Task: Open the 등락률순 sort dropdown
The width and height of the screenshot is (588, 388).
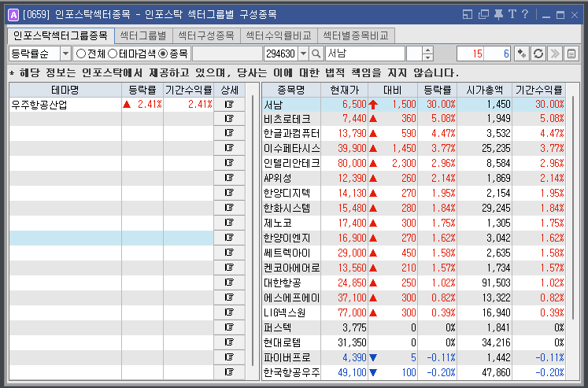Action: pos(65,54)
